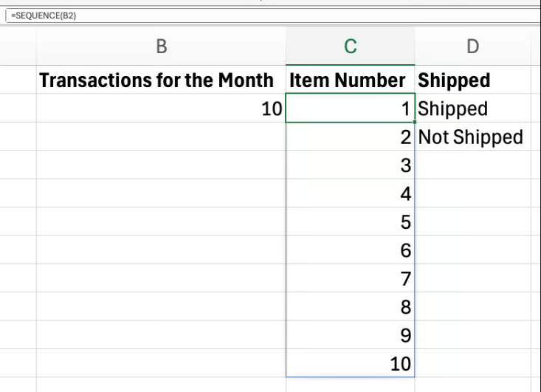Select item number 3 in column C
This screenshot has width=541, height=392.
[x=351, y=165]
